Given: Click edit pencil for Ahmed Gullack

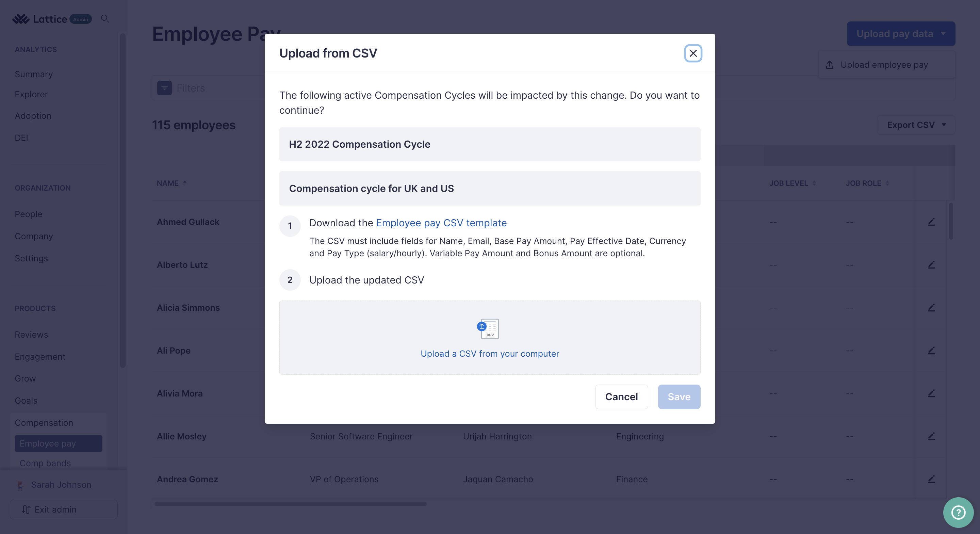Looking at the screenshot, I should 931,222.
